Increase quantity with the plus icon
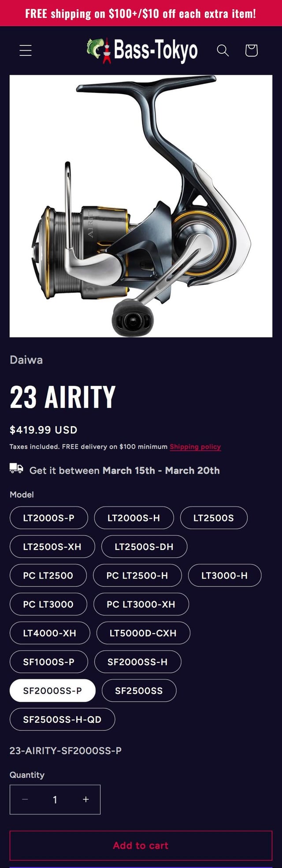The image size is (282, 868). (86, 799)
